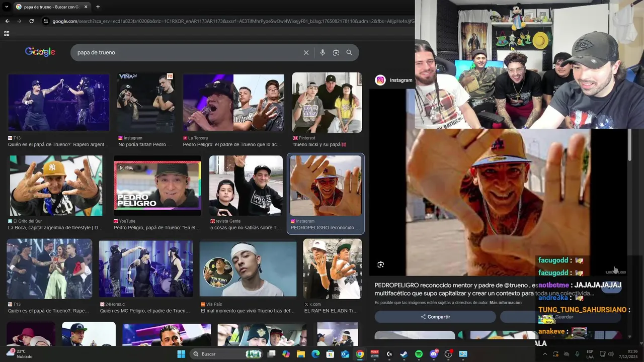
Task: Open OBS Studio from the taskbar
Action: click(448, 354)
